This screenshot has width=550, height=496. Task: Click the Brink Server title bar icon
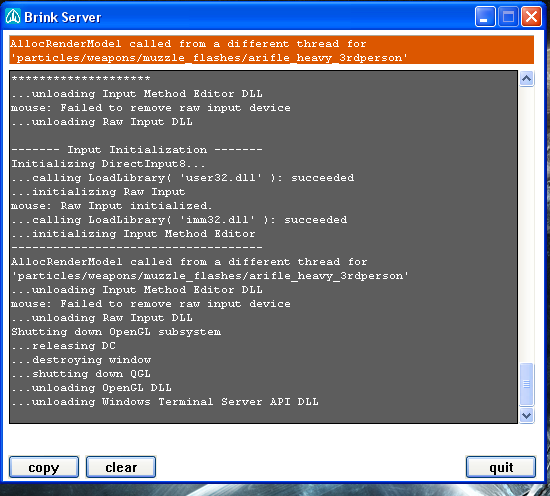click(13, 16)
